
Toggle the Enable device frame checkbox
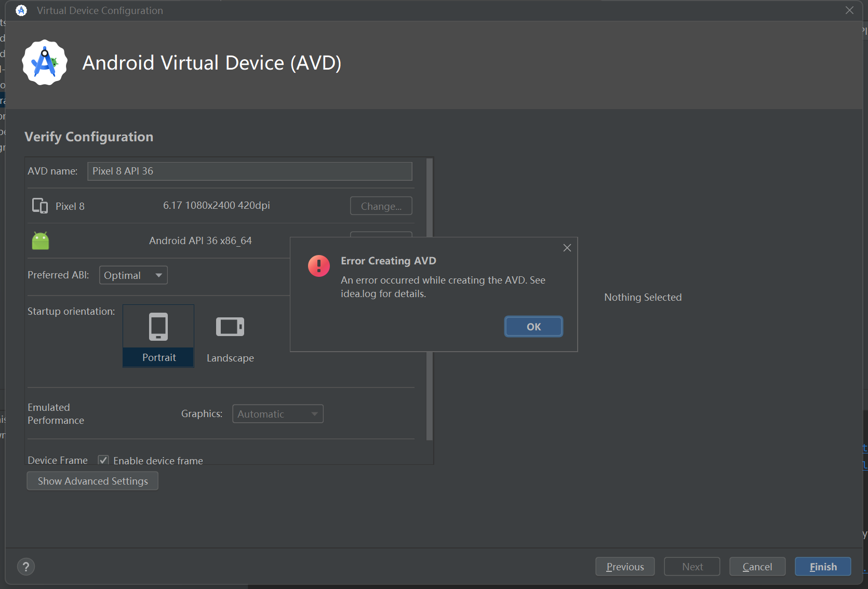point(103,460)
